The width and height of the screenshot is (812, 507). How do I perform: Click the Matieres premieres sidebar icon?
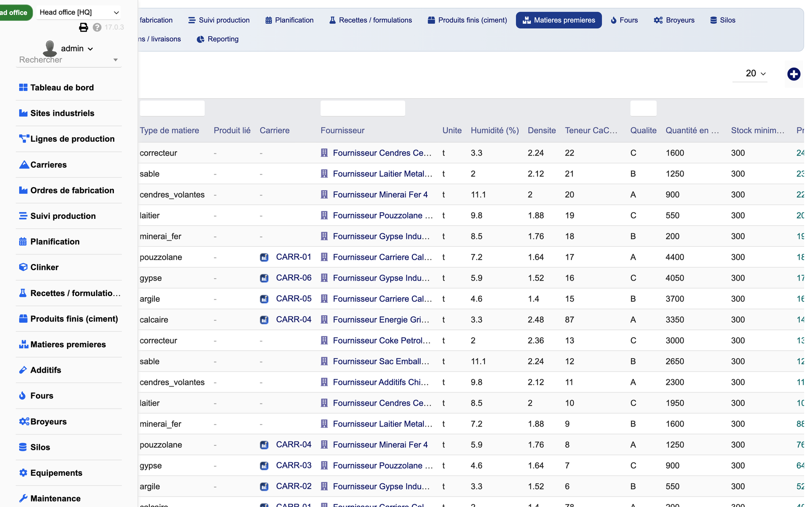24,344
